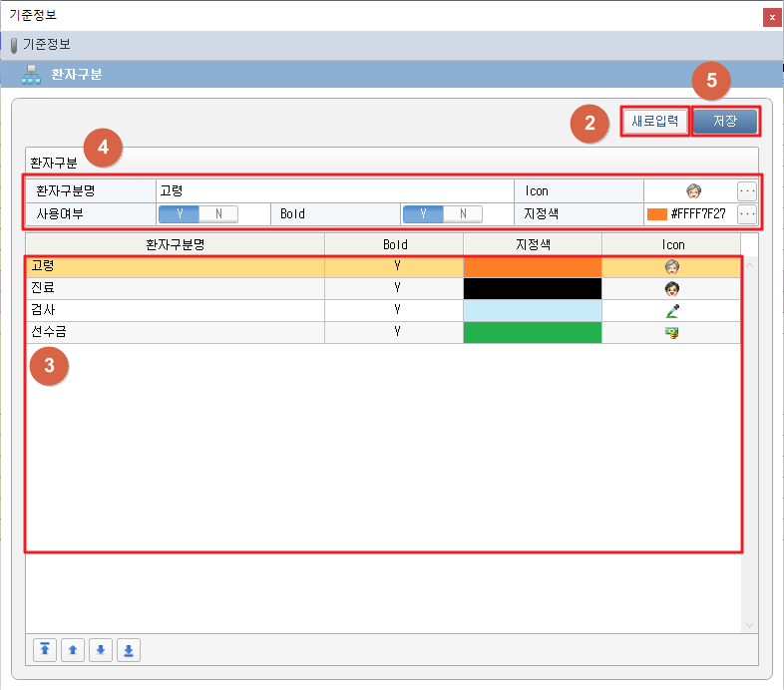Click the 기준정보 tab label

click(x=46, y=45)
